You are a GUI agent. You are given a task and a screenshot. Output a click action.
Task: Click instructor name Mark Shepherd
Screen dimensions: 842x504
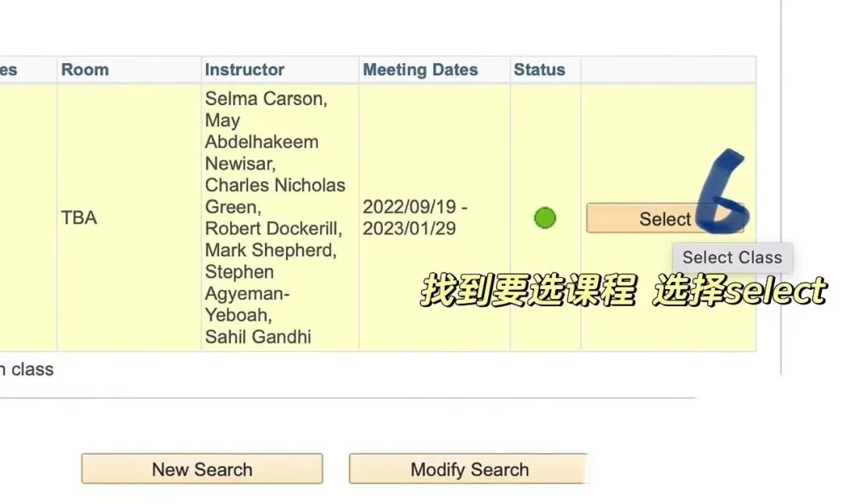(270, 251)
